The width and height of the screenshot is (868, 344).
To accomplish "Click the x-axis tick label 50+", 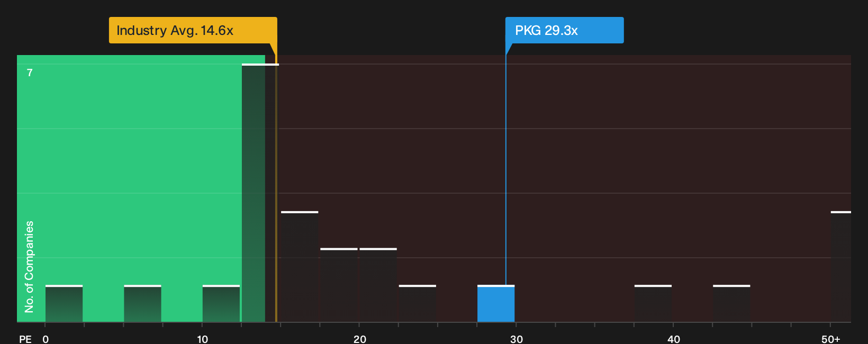I will 831,339.
